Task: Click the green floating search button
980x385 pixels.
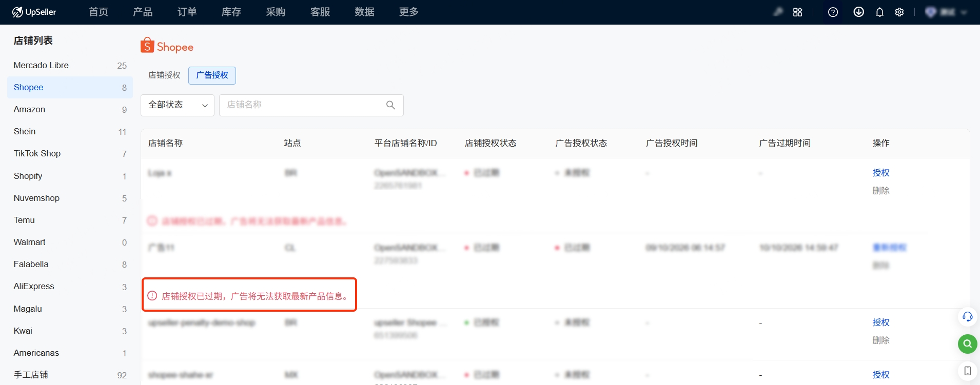Action: pos(967,343)
